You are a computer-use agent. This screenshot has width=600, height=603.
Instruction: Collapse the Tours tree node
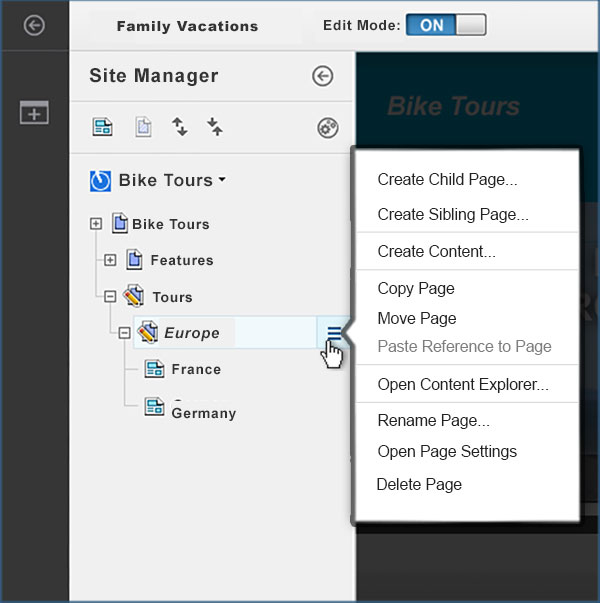(x=110, y=297)
